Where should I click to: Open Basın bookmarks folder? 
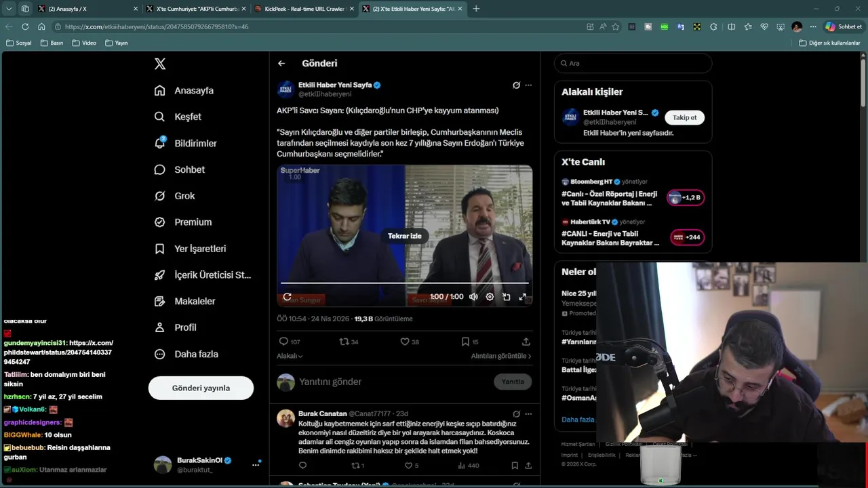(52, 43)
